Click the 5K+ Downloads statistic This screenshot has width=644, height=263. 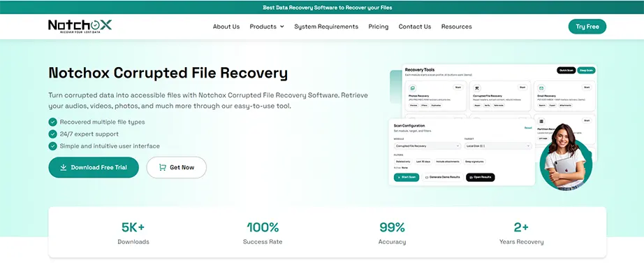(x=133, y=234)
